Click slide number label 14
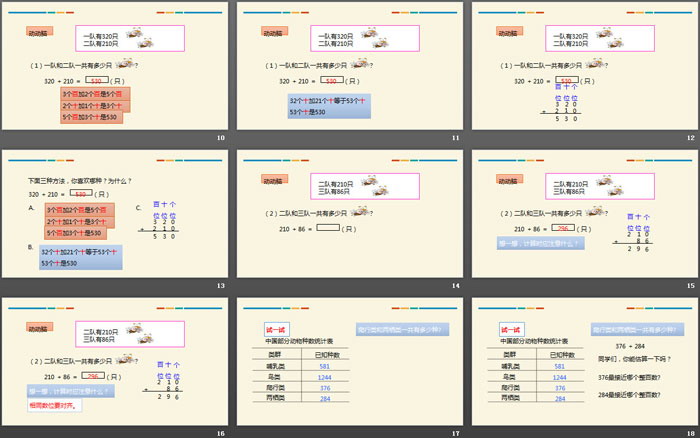 click(455, 286)
